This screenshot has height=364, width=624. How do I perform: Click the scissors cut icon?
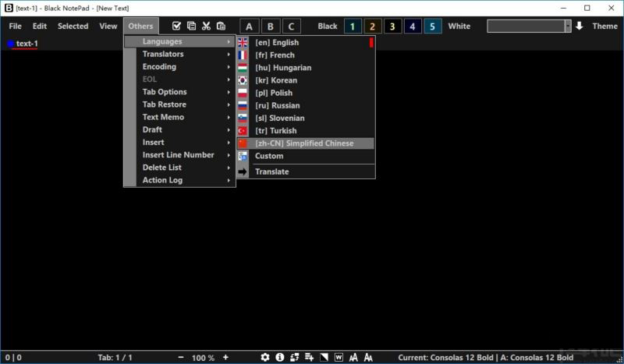[206, 26]
